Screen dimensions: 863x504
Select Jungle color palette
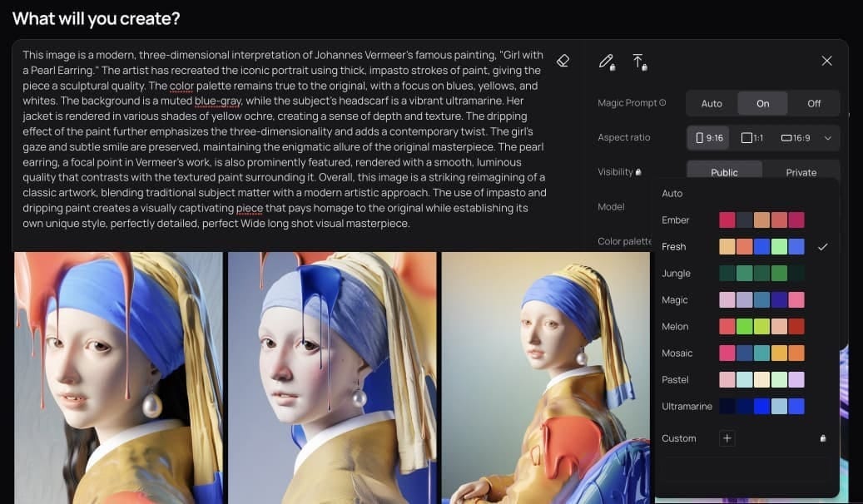tap(746, 274)
